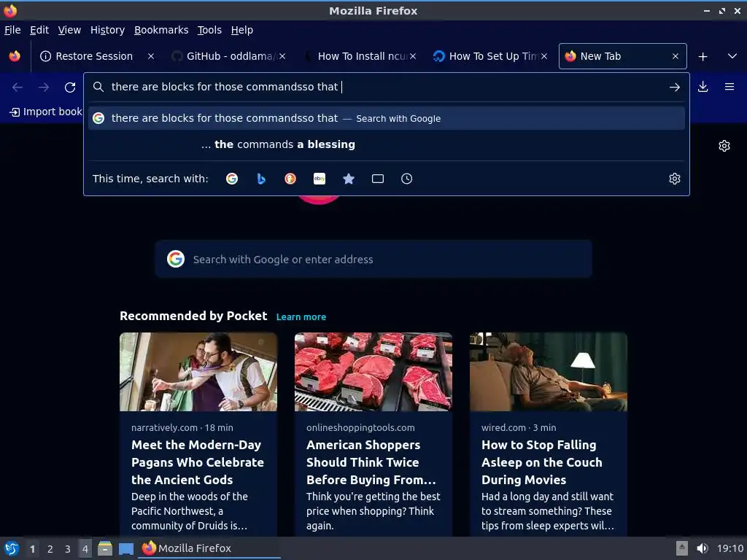The width and height of the screenshot is (747, 560).
Task: Search this time with eBay
Action: click(320, 179)
